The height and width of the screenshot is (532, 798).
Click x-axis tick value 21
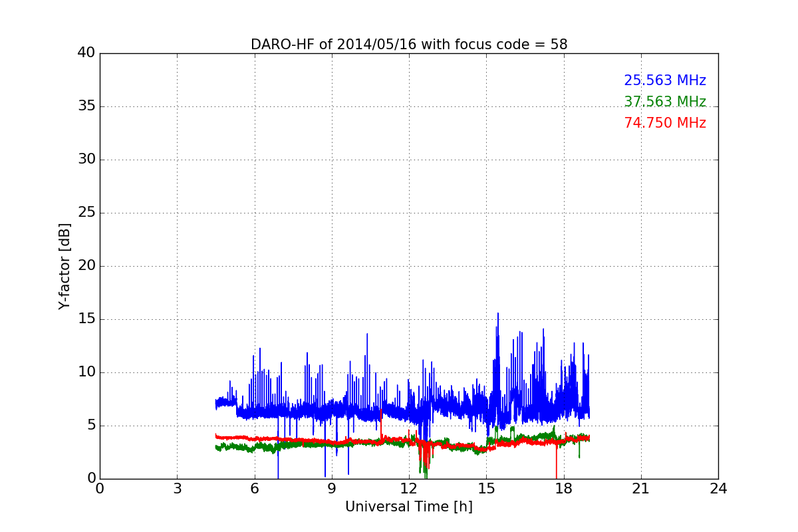pos(641,488)
